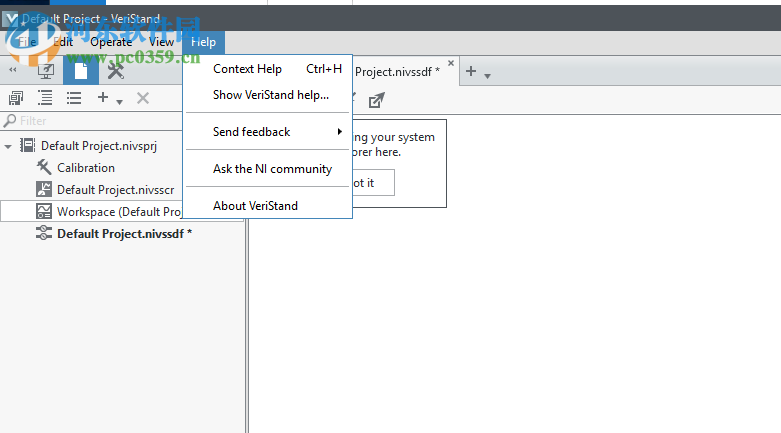Click the monitor screen icon in sidebar
This screenshot has width=781, height=433.
pos(46,70)
